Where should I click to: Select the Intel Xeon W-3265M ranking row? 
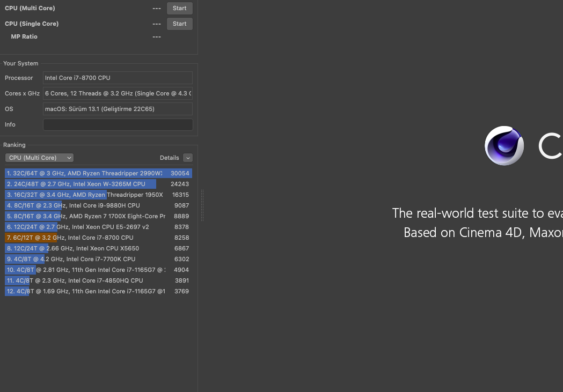[x=98, y=184]
